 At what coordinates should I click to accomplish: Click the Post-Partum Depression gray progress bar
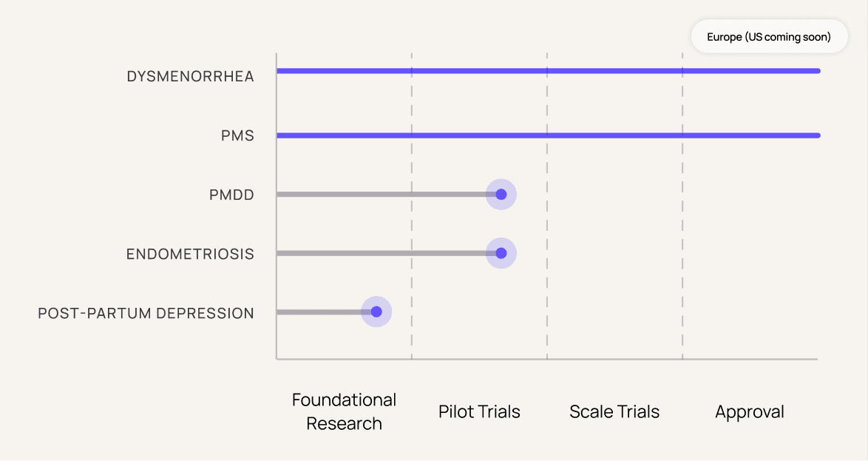pos(319,312)
